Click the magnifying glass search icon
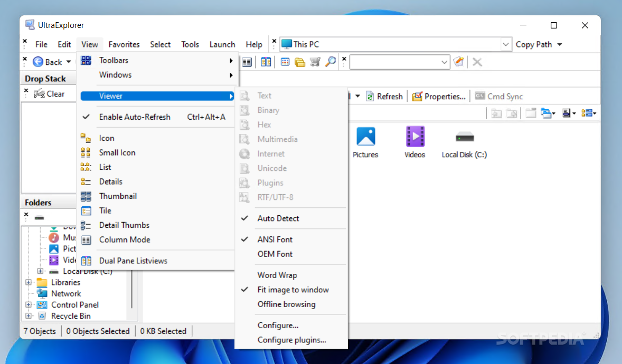This screenshot has width=622, height=364. point(330,62)
